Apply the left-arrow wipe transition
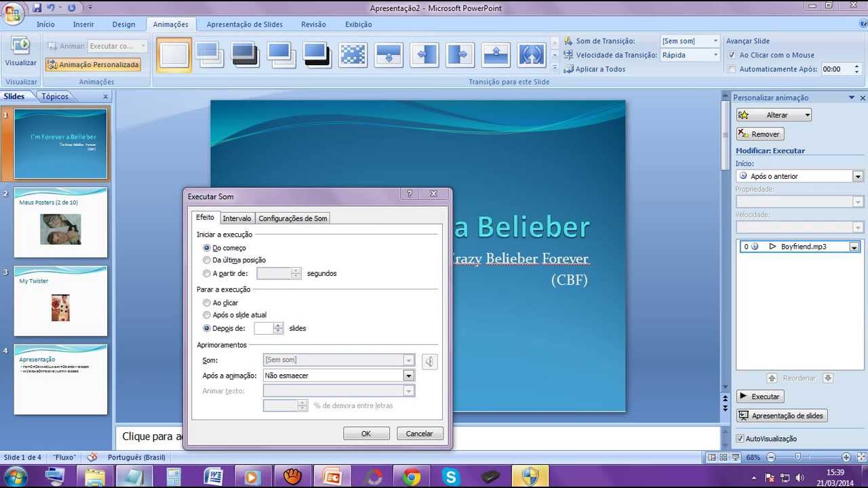The width and height of the screenshot is (868, 488). 424,54
